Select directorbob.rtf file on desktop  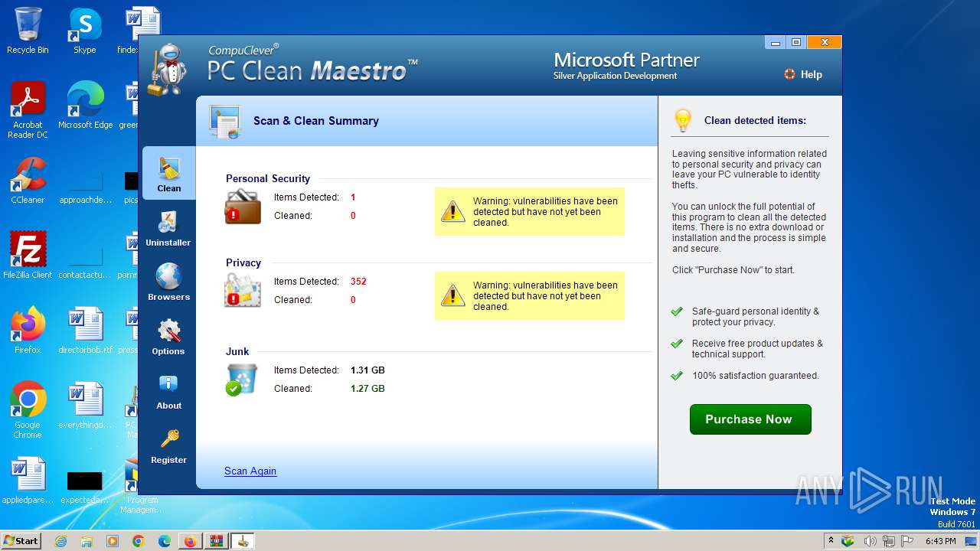pos(85,331)
